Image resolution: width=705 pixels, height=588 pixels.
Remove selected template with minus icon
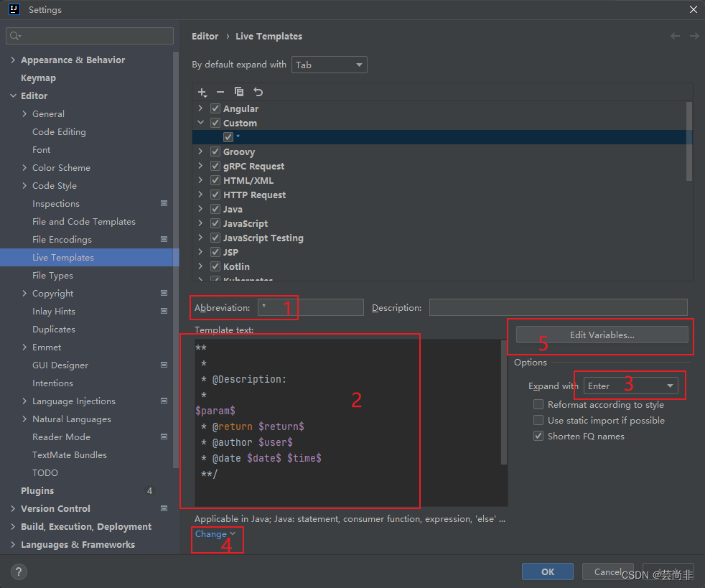click(x=220, y=92)
